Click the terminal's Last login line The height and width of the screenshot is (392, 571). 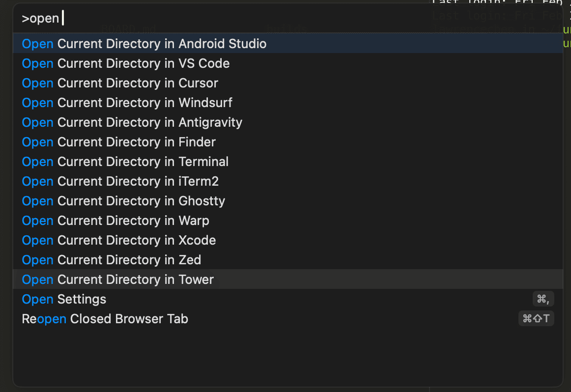pos(496,4)
